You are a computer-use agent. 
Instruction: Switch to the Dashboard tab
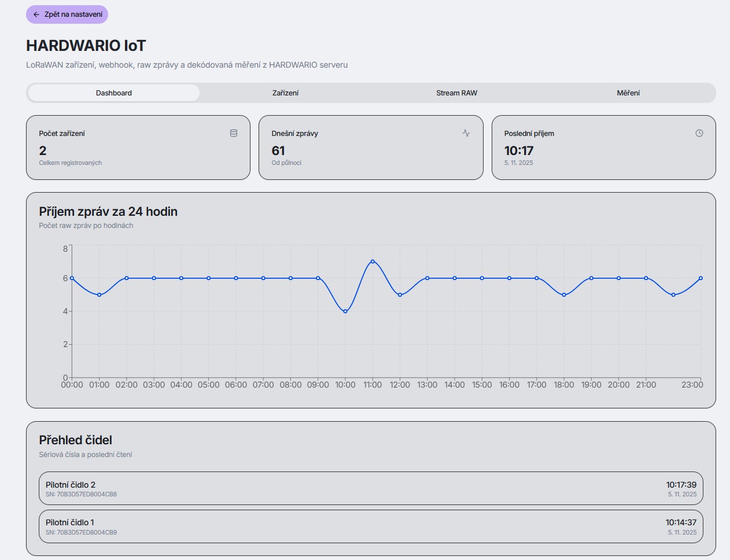pos(114,93)
